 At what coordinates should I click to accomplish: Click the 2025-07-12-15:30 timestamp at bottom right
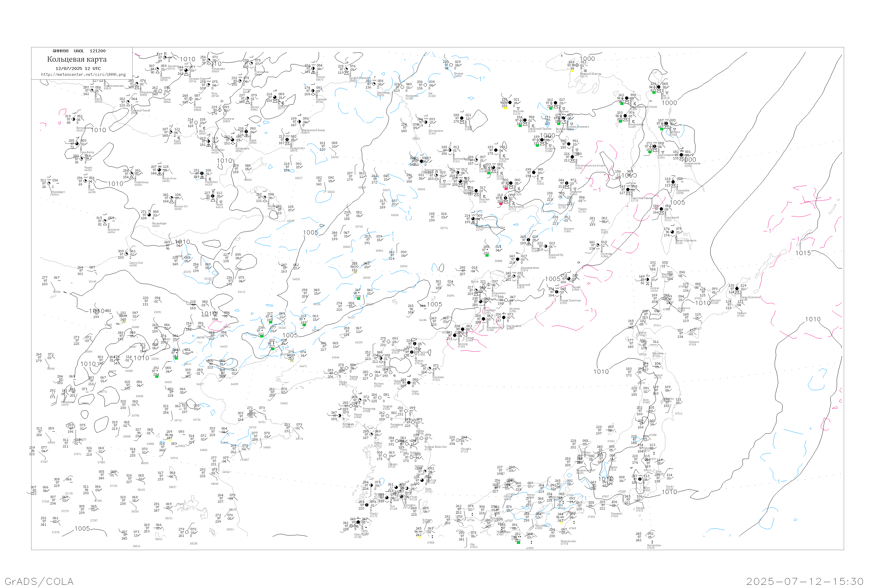[805, 581]
